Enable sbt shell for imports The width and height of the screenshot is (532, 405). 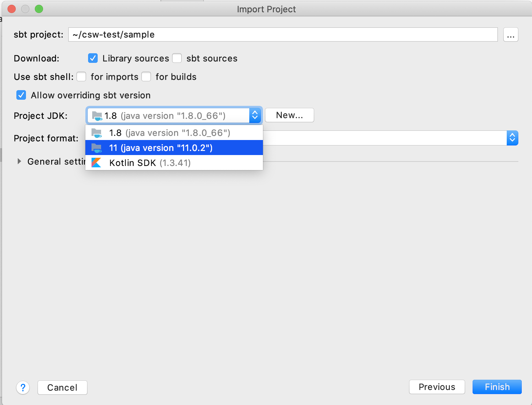81,76
